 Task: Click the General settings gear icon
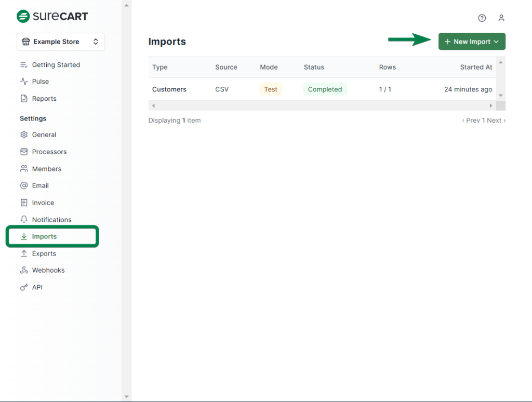pyautogui.click(x=24, y=135)
